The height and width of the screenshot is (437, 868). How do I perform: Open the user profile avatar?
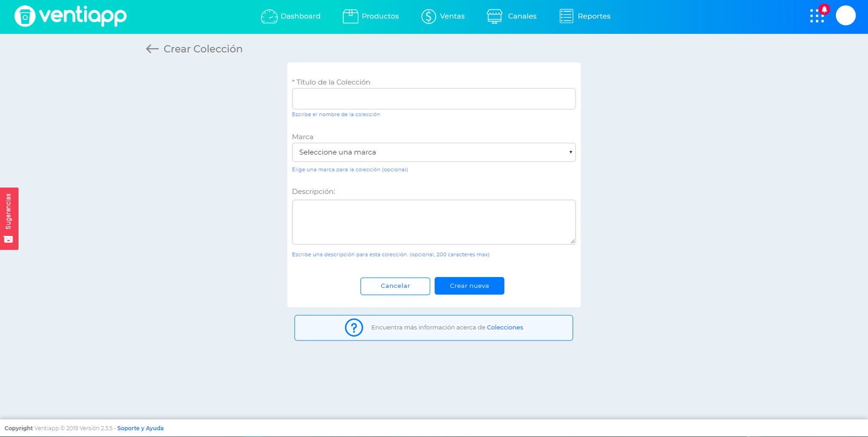845,15
